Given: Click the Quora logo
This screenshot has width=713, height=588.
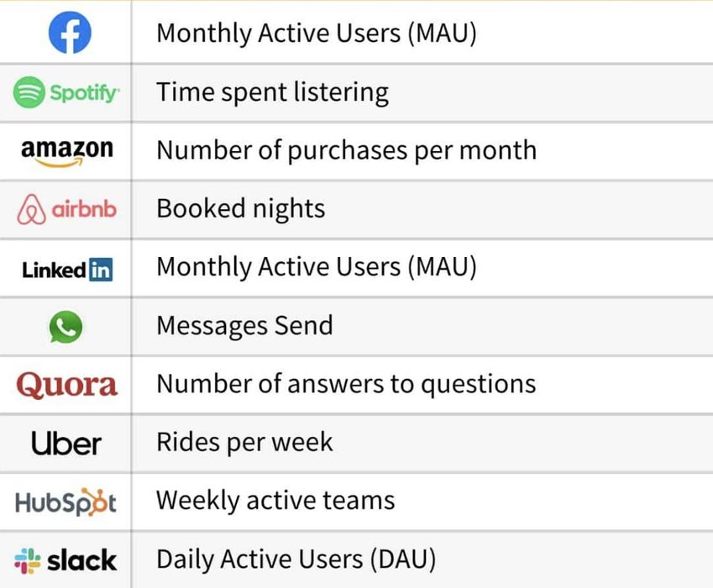Looking at the screenshot, I should click(66, 385).
